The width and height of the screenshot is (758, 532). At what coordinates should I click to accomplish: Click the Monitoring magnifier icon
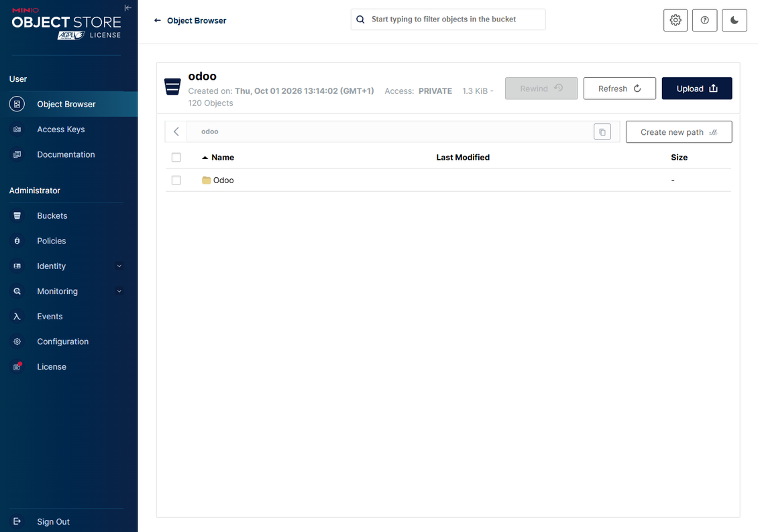17,291
